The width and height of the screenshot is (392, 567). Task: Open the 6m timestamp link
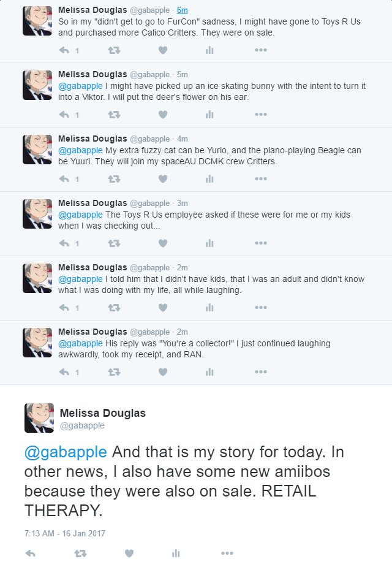(x=182, y=10)
